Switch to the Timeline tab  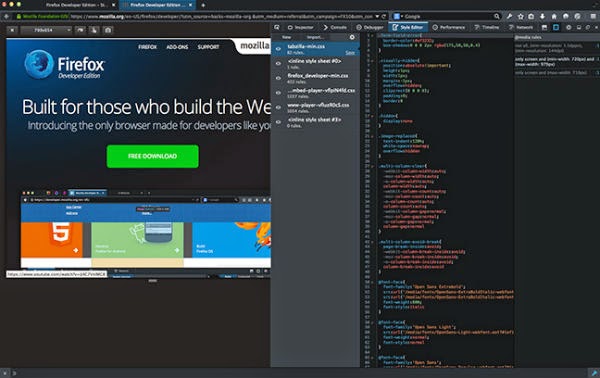point(487,27)
